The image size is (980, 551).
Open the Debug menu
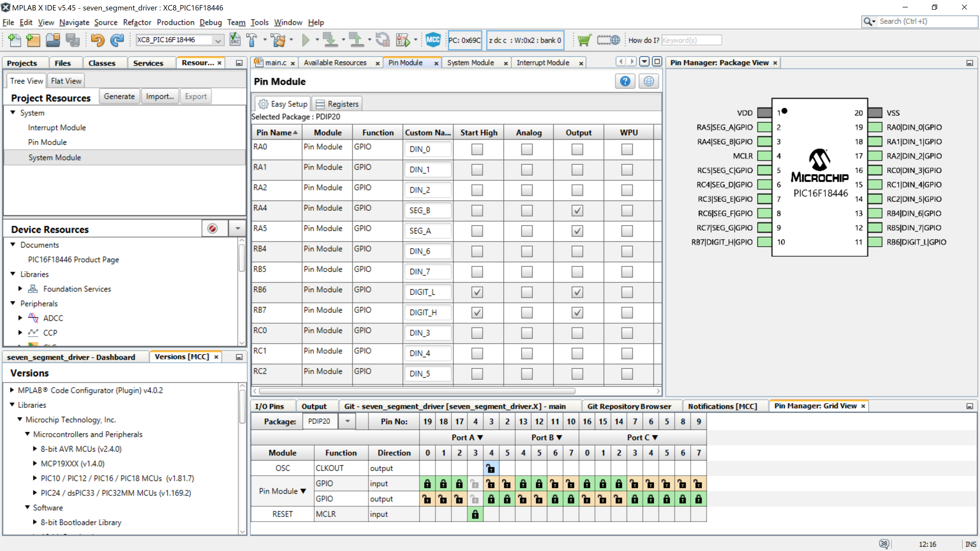pyautogui.click(x=210, y=22)
